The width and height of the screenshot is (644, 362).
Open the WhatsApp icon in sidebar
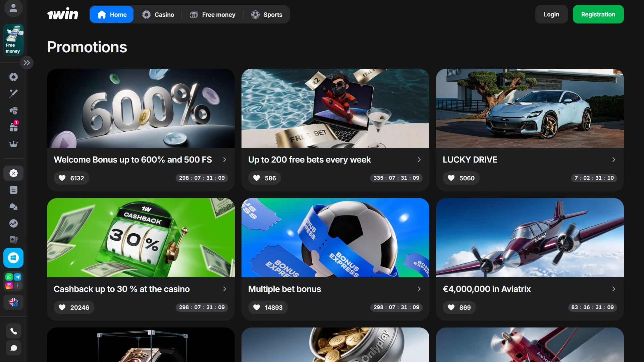pos(9,277)
